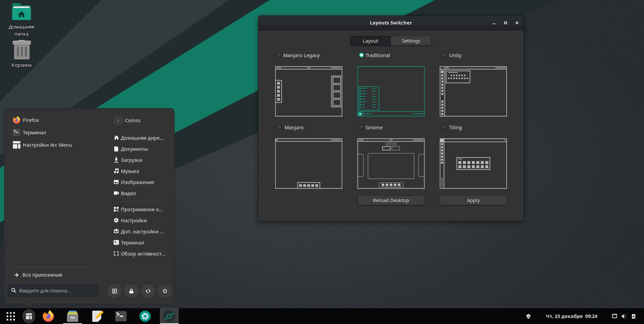Click the Manjaro layout preview thumbnail
This screenshot has height=324, width=644.
[x=309, y=164]
